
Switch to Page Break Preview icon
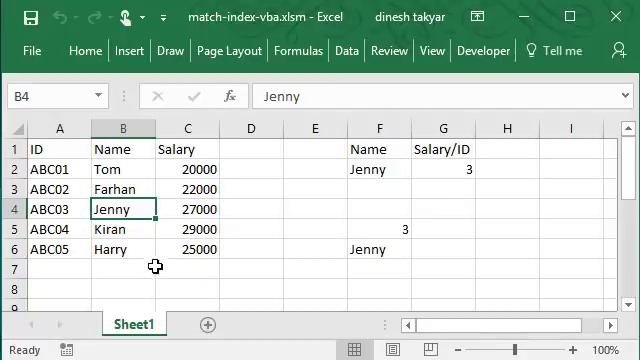click(431, 350)
